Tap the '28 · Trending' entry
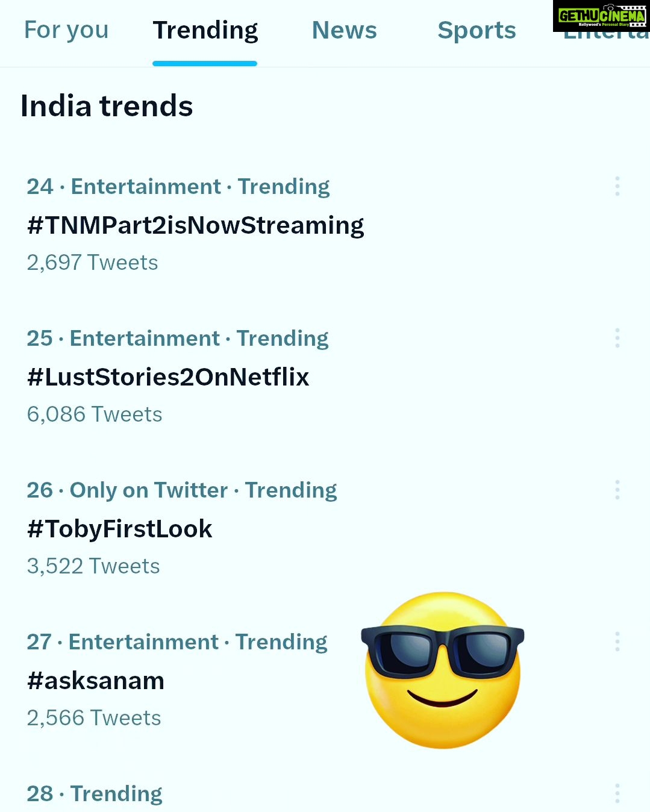Screen dimensions: 650x812 point(95,794)
